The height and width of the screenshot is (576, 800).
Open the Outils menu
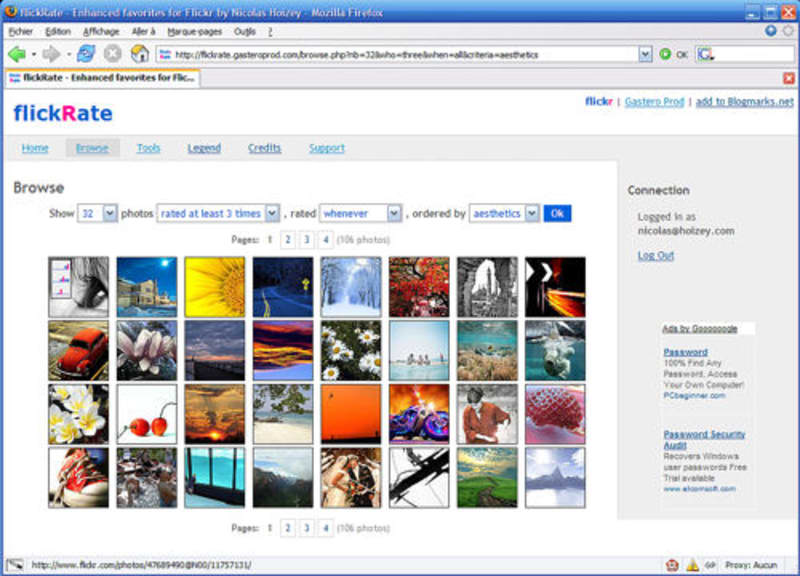tap(244, 32)
